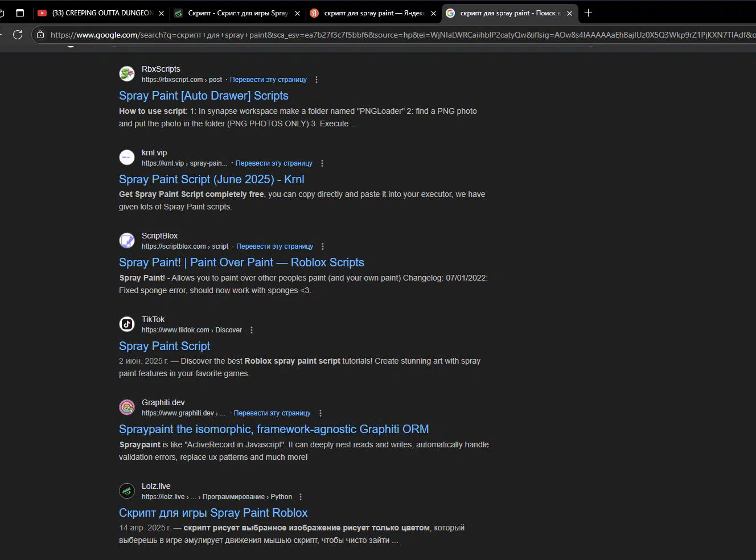
Task: Translate the Graphiti.dev page via Перевести эту страницу
Action: pos(272,413)
